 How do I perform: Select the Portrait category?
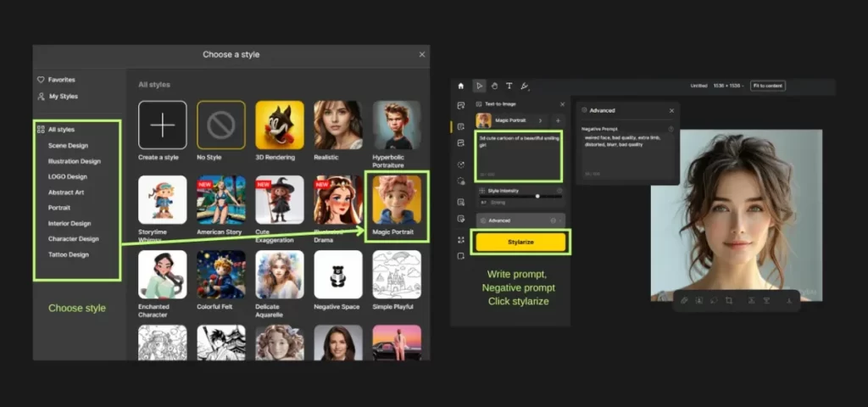pos(59,208)
